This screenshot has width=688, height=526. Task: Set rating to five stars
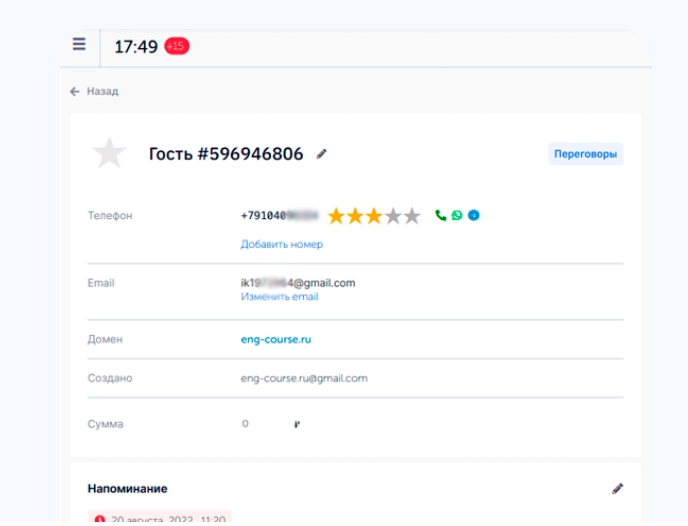click(412, 216)
